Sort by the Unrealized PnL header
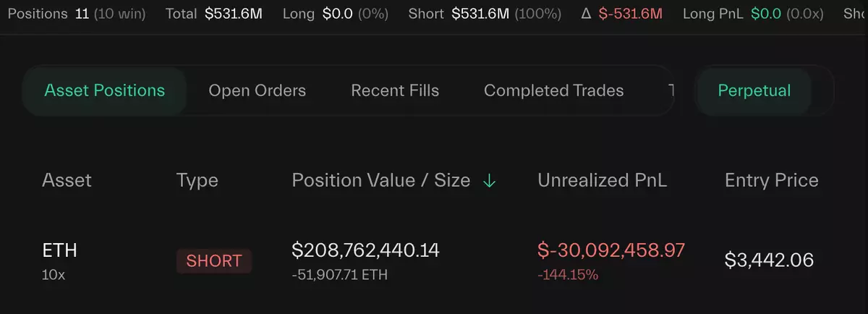Screen dimensions: 868x314 603,180
